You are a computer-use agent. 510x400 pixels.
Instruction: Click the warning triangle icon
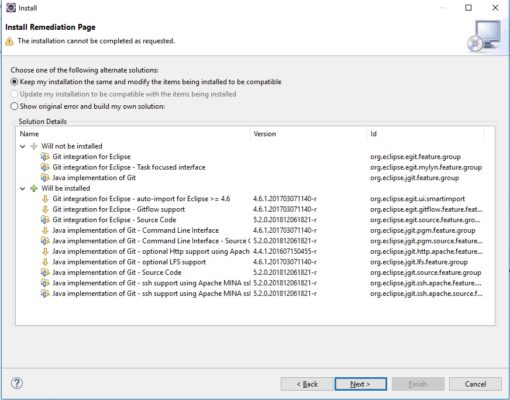pos(10,42)
